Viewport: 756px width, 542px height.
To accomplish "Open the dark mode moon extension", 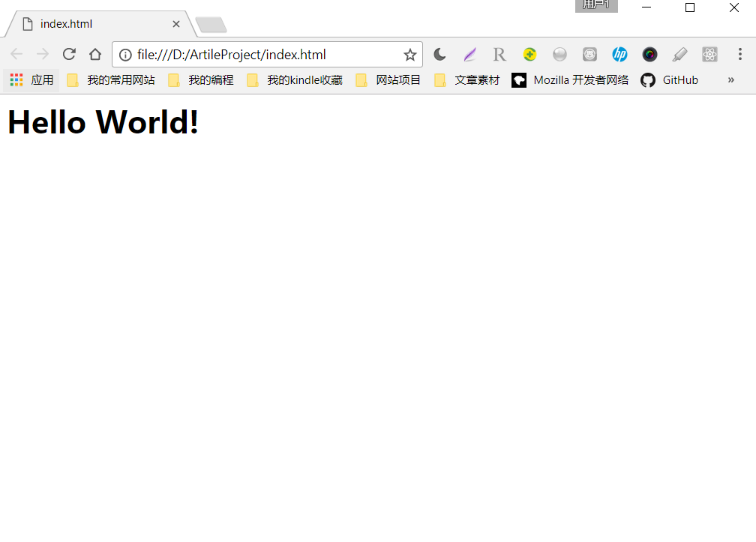I will tap(439, 54).
